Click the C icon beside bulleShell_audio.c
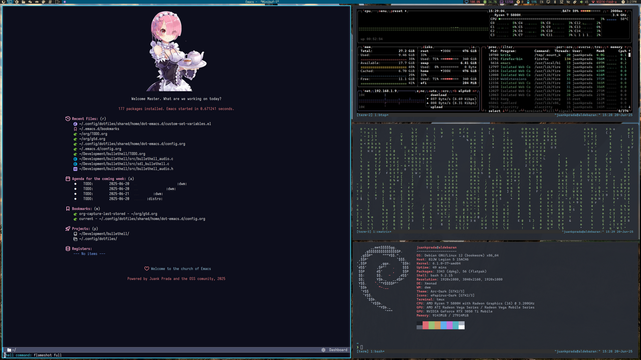This screenshot has width=641, height=360. click(x=75, y=159)
